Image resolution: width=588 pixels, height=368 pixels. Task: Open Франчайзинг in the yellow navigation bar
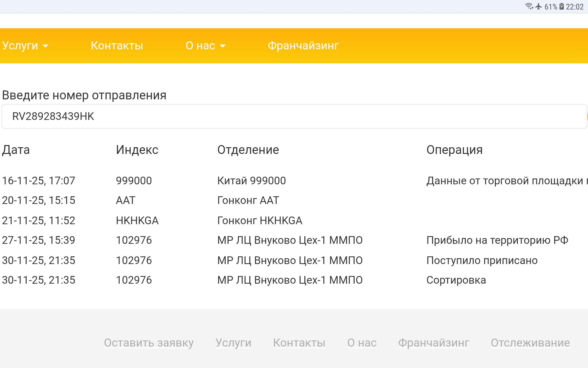click(303, 46)
